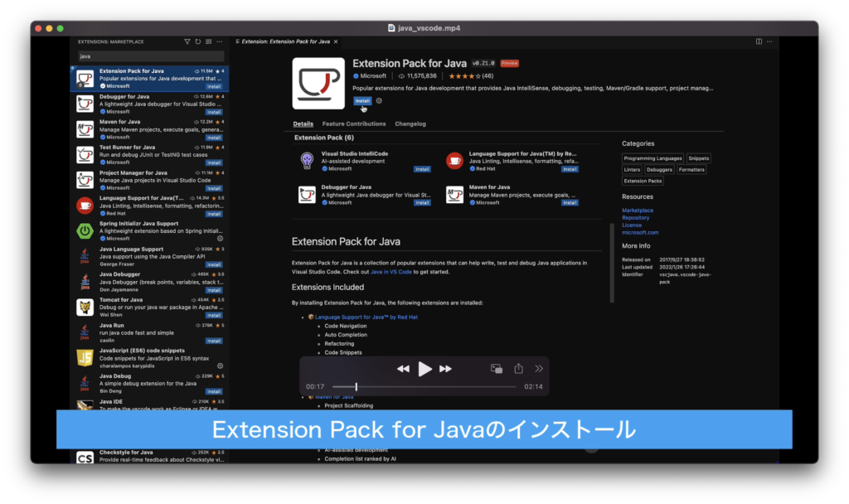
Task: Select the Split Editor icon at top right
Action: [757, 41]
